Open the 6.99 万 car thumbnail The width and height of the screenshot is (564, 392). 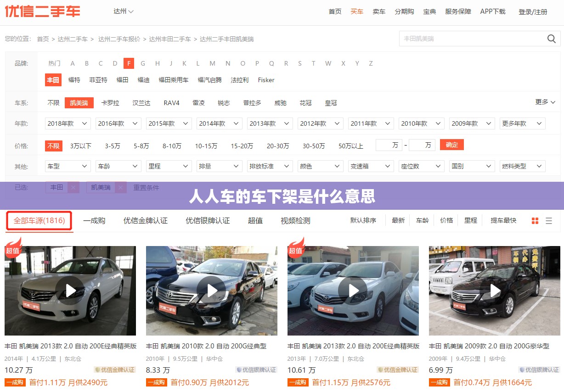click(x=494, y=291)
